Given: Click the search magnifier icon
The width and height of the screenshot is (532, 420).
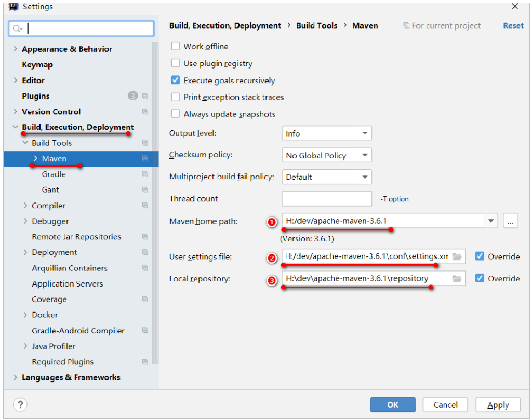Looking at the screenshot, I should 17,29.
